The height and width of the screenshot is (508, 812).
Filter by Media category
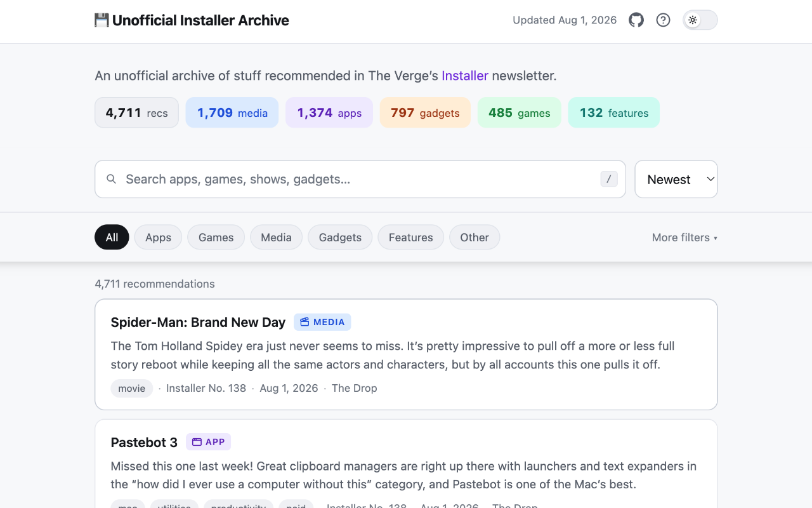276,237
